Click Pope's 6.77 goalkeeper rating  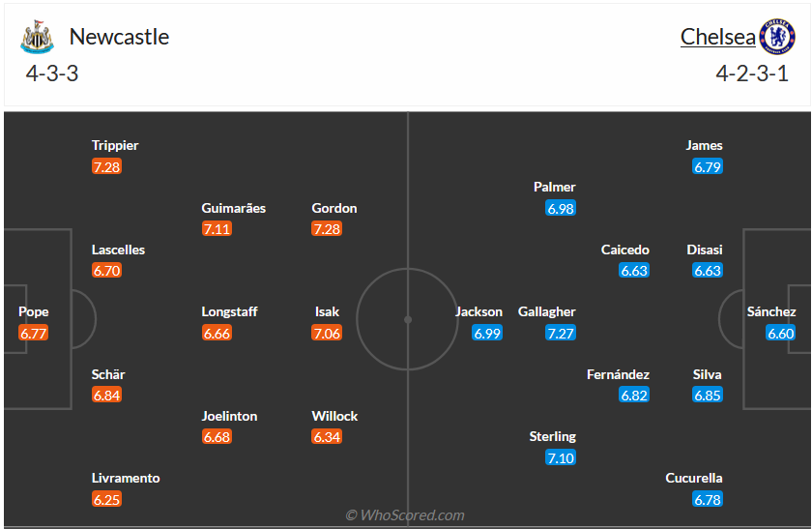pyautogui.click(x=33, y=333)
